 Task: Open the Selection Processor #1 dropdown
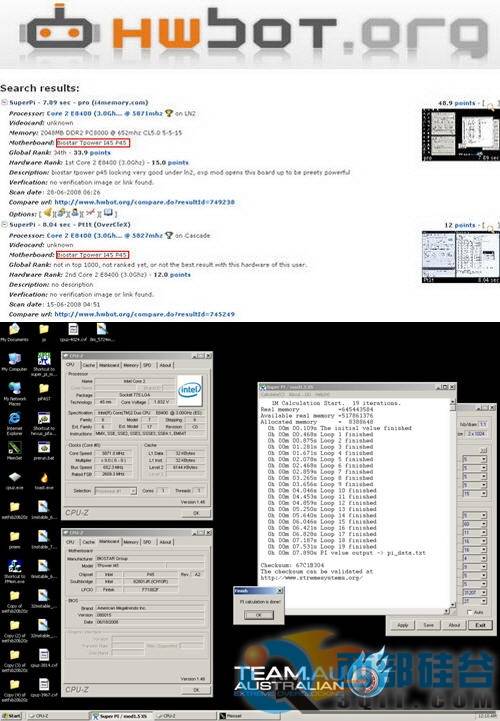(115, 491)
